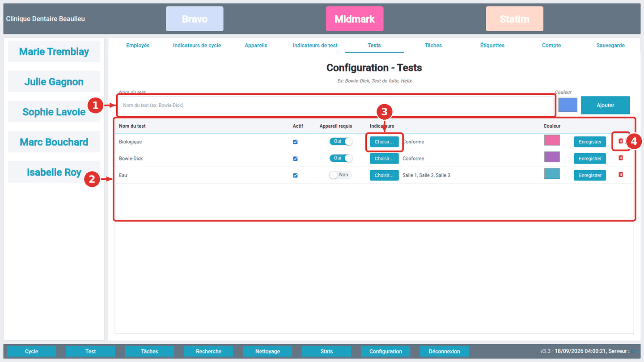644x362 pixels.
Task: Select the Bravo device button
Action: click(x=195, y=19)
